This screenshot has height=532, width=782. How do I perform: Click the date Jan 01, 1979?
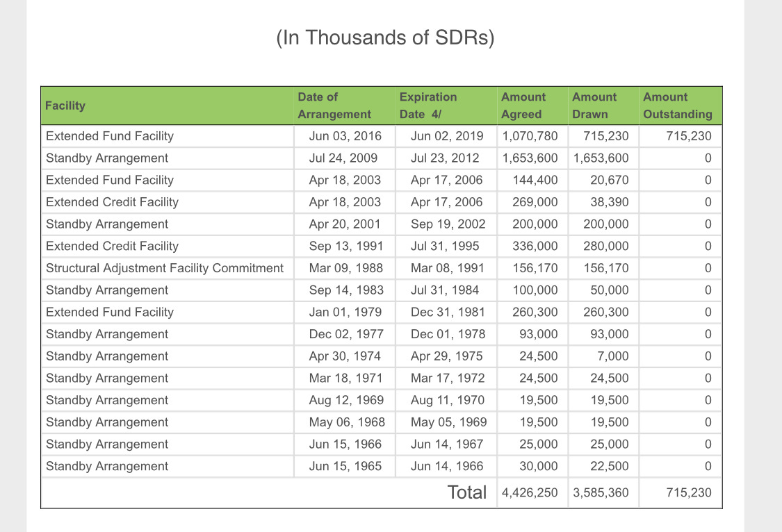(x=345, y=312)
